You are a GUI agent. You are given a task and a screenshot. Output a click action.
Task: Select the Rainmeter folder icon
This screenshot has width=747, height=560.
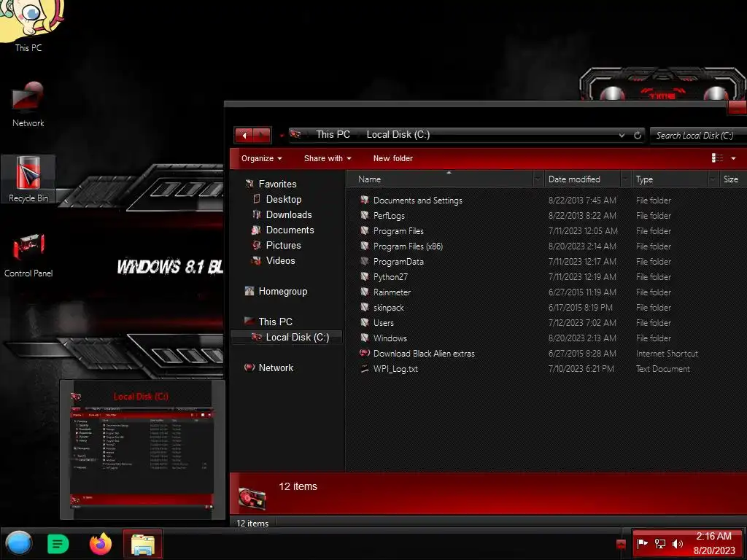(x=365, y=292)
